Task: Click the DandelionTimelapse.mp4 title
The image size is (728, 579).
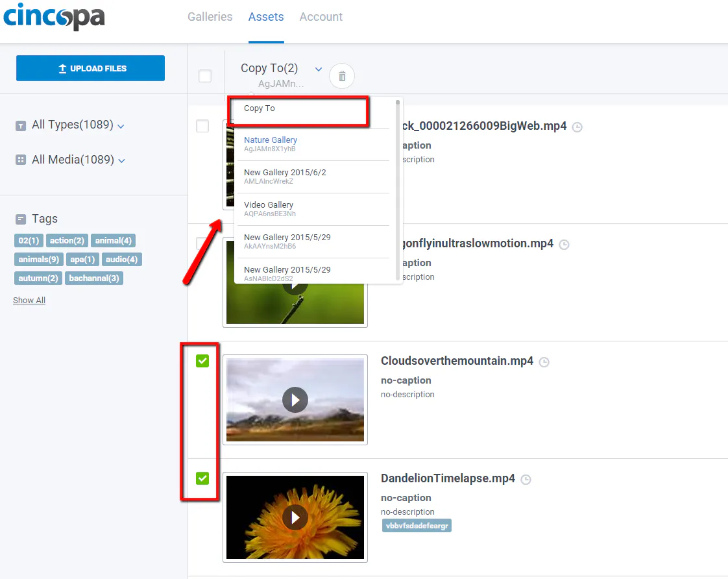Action: [x=448, y=478]
